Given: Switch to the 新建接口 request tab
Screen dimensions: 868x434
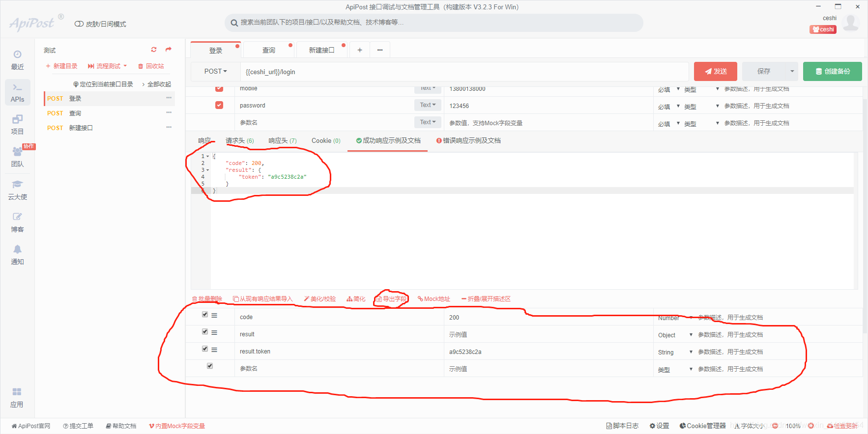Looking at the screenshot, I should click(321, 50).
